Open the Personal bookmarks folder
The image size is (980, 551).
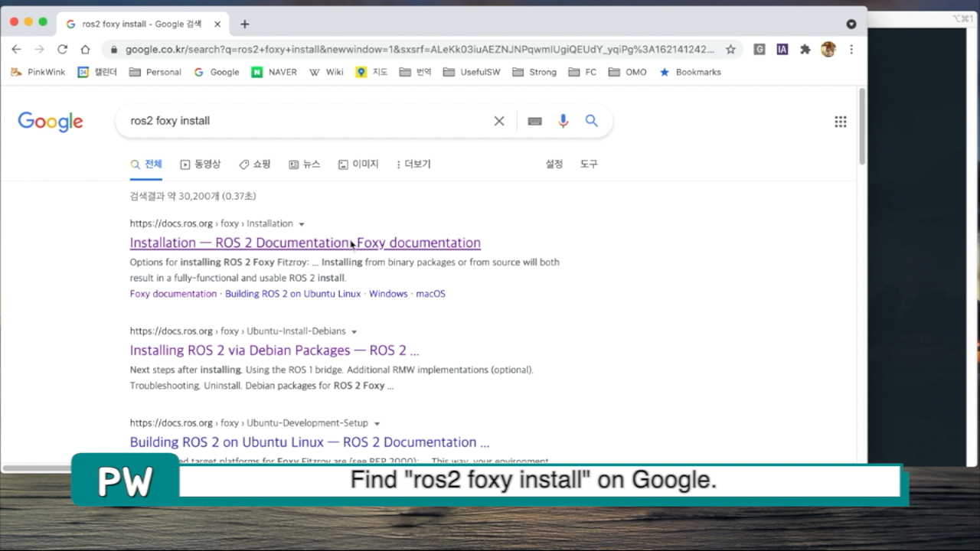[x=155, y=72]
